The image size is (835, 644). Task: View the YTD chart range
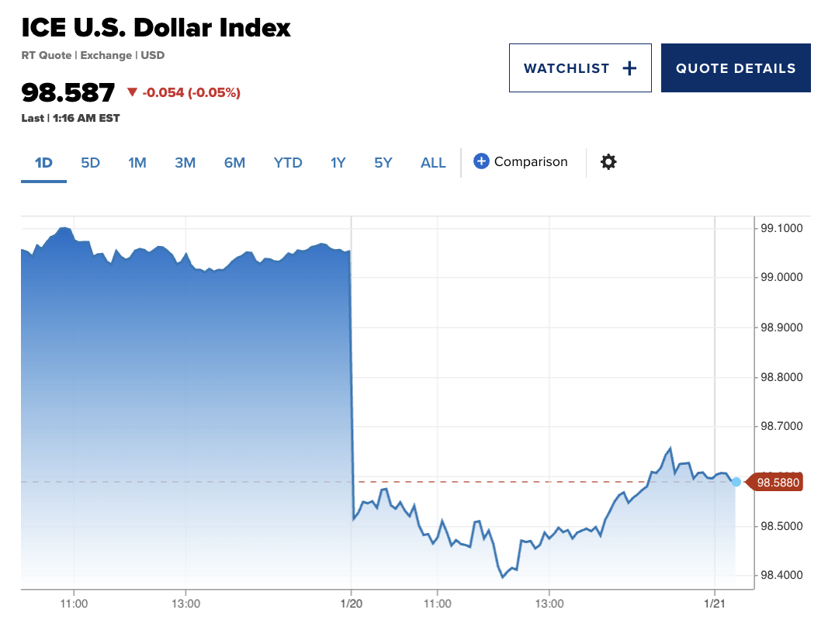(288, 163)
